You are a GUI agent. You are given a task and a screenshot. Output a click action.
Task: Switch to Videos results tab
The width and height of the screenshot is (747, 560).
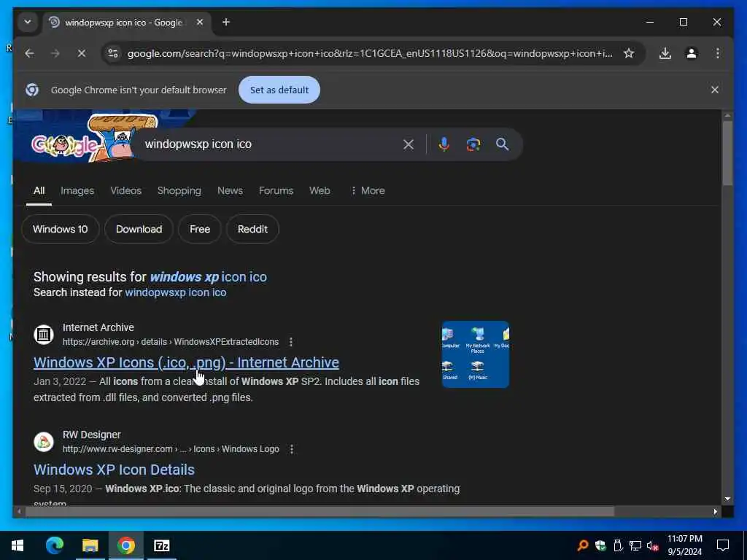coord(125,190)
